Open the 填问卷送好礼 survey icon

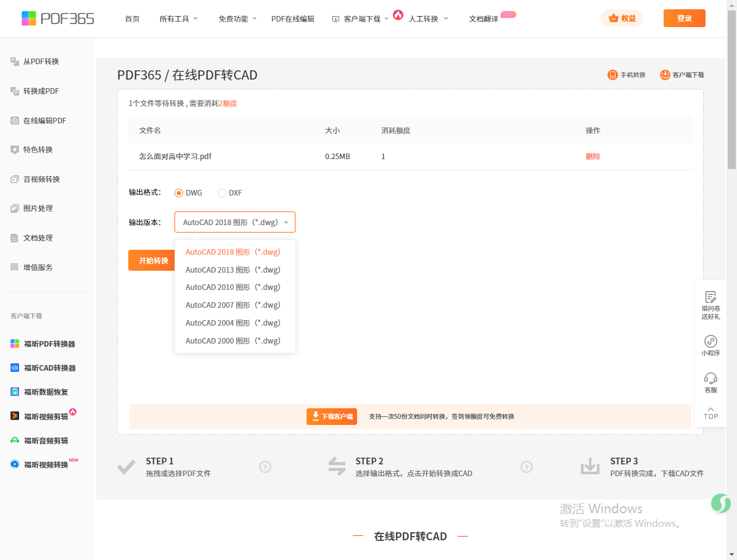tap(710, 297)
